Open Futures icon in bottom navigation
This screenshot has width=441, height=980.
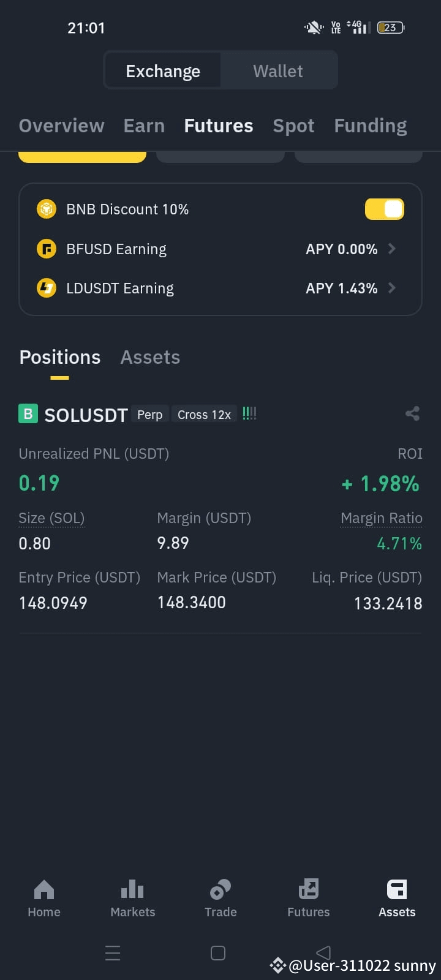coord(309,889)
